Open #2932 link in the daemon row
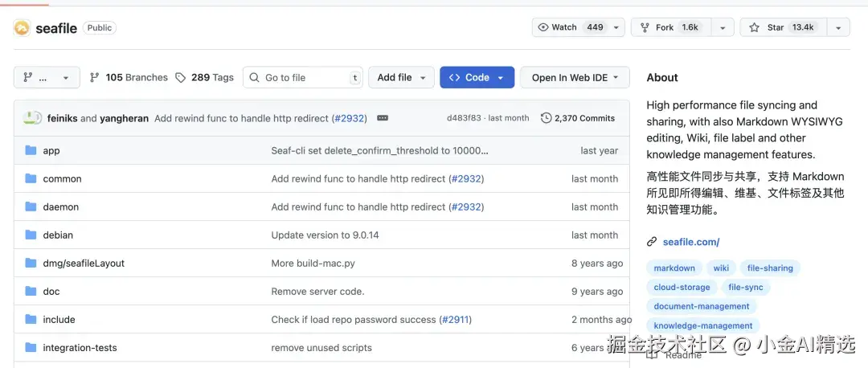 click(x=466, y=207)
